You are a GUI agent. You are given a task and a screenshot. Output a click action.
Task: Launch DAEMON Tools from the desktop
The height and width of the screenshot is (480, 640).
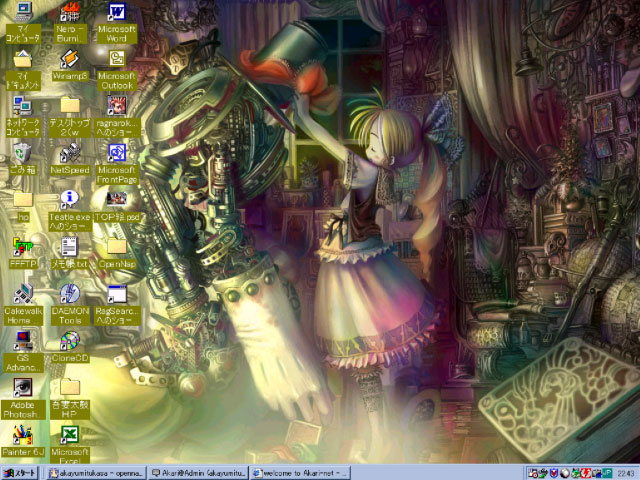point(70,294)
